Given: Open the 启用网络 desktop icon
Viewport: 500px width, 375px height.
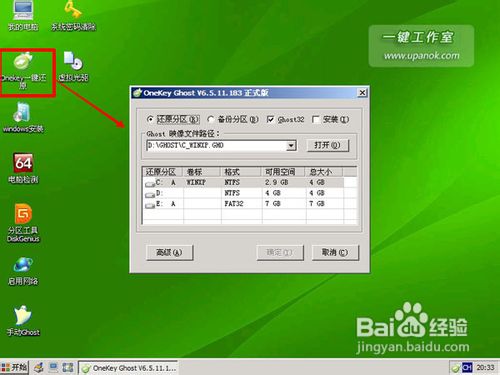Looking at the screenshot, I should (23, 271).
